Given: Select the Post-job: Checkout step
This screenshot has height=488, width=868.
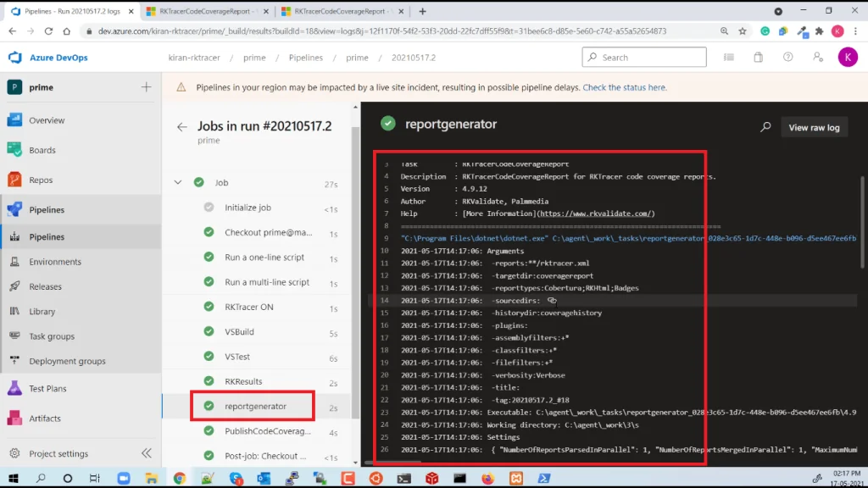Looking at the screenshot, I should 258,456.
